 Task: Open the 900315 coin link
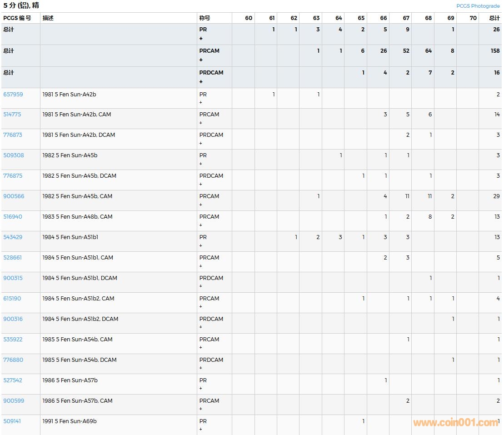13,278
